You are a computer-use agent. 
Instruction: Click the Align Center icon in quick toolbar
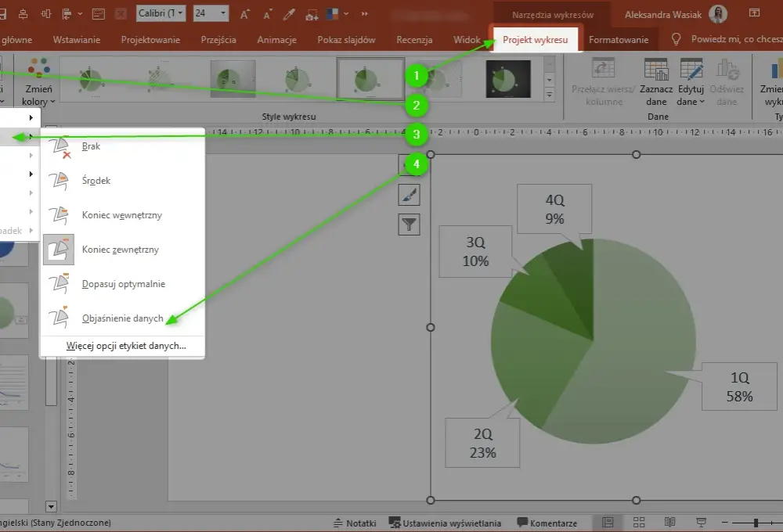pyautogui.click(x=23, y=14)
